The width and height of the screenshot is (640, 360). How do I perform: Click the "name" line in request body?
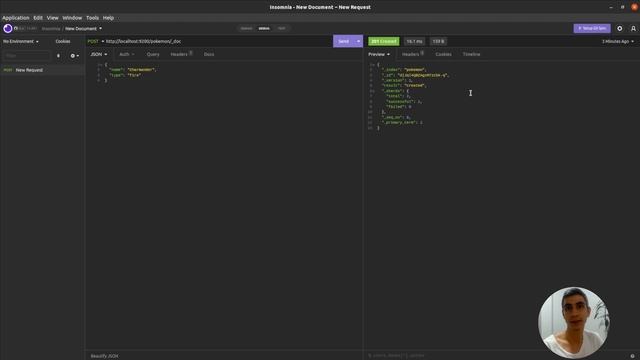click(x=132, y=70)
